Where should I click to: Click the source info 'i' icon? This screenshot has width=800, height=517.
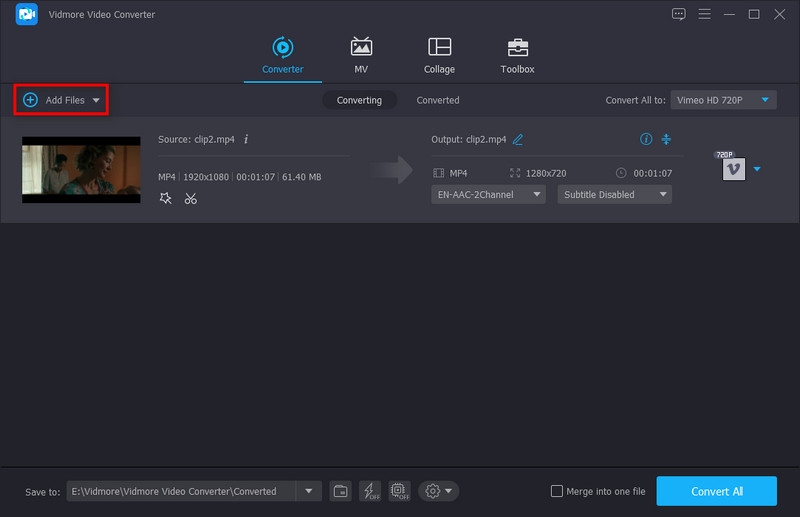[x=246, y=139]
